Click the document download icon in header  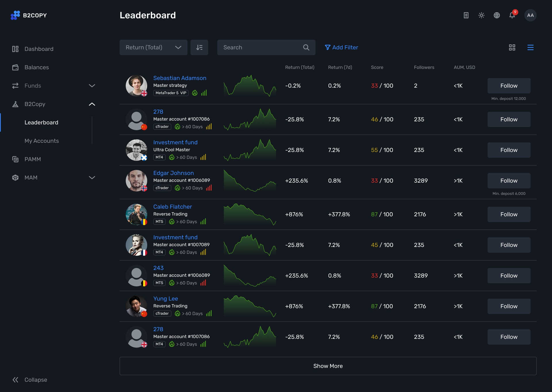tap(466, 15)
